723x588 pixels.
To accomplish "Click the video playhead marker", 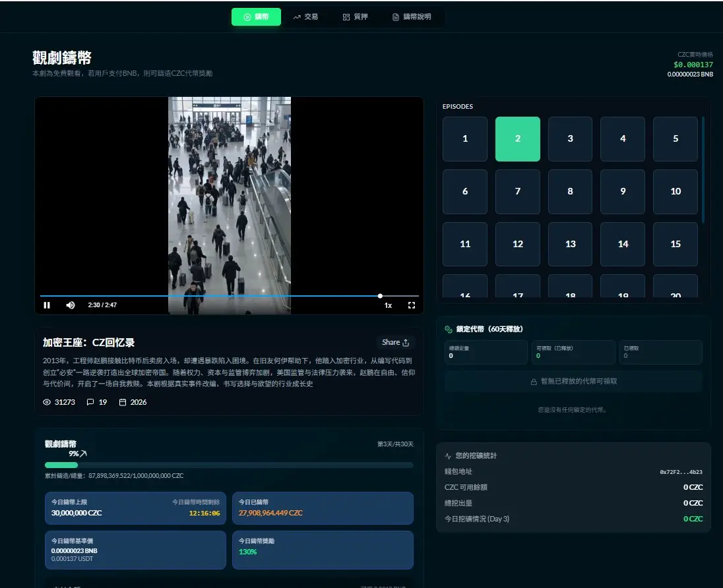I will pos(380,296).
